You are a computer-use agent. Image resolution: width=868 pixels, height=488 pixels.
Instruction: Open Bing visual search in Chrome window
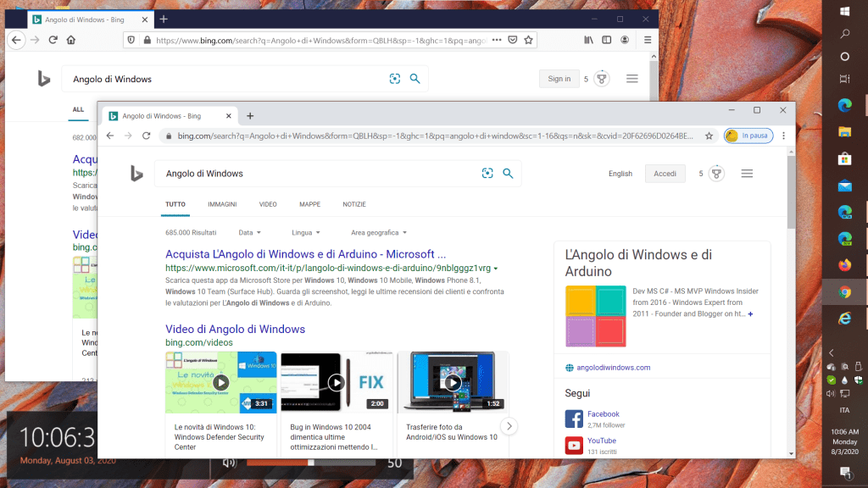(487, 173)
